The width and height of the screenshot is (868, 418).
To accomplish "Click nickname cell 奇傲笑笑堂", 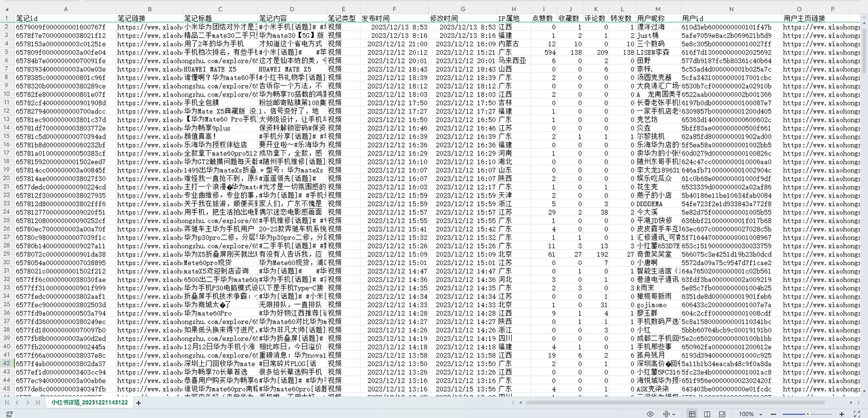I will 658,254.
